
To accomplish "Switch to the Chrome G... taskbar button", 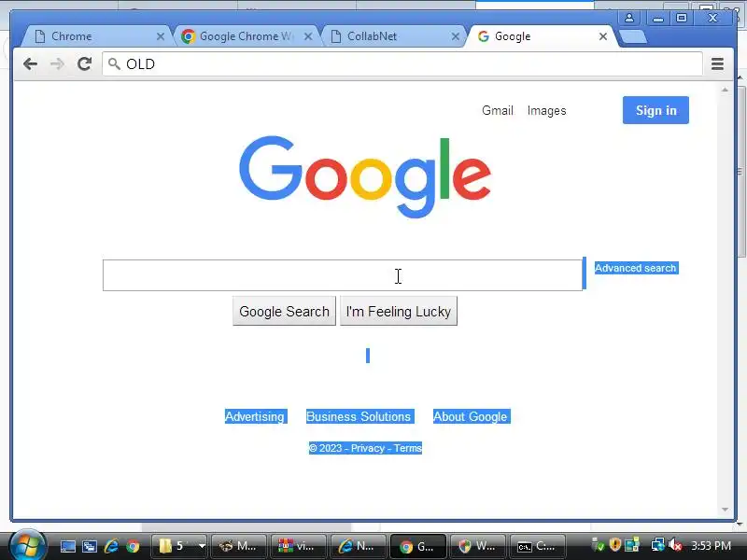I will point(417,546).
